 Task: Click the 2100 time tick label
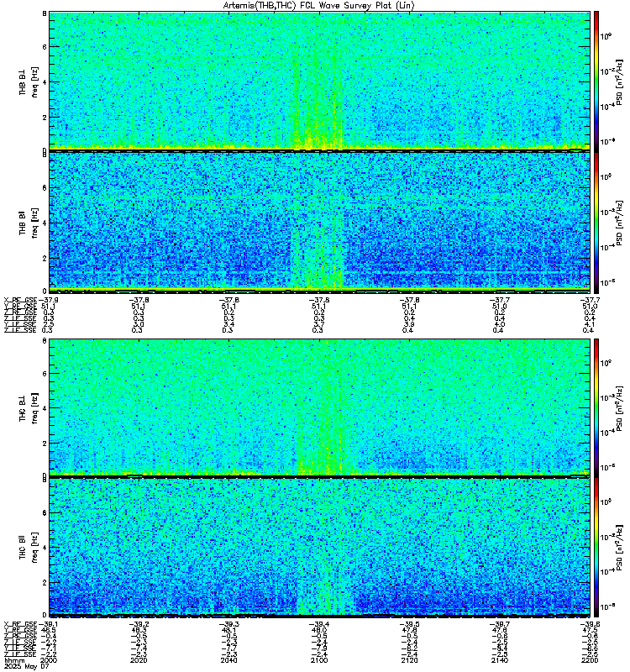[x=319, y=660]
